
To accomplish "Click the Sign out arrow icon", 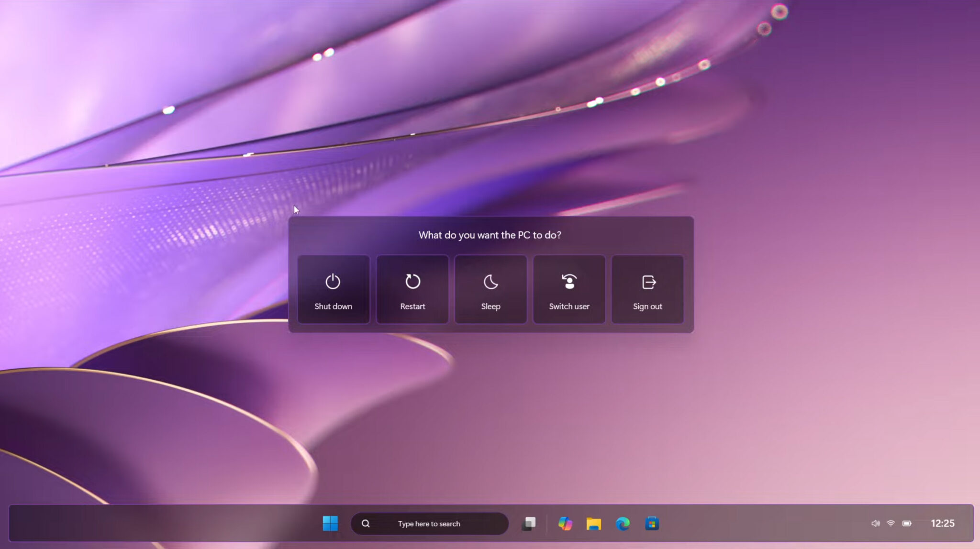I will [x=647, y=281].
